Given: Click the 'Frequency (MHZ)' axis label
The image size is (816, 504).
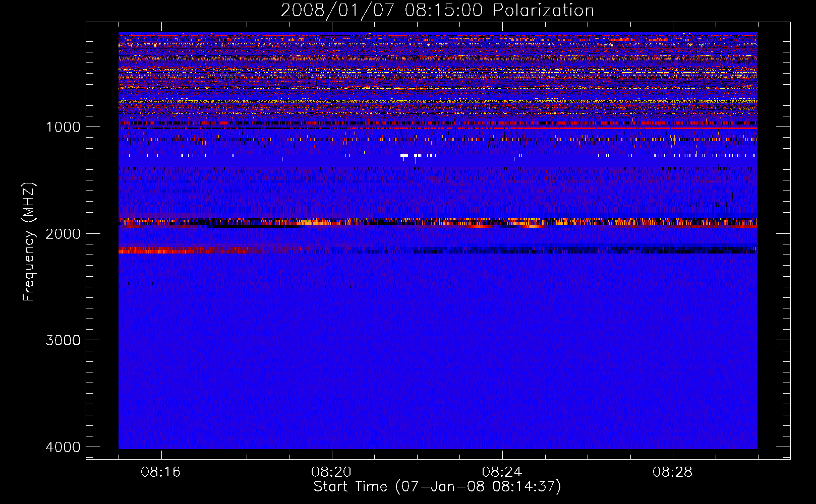Looking at the screenshot, I should (29, 242).
